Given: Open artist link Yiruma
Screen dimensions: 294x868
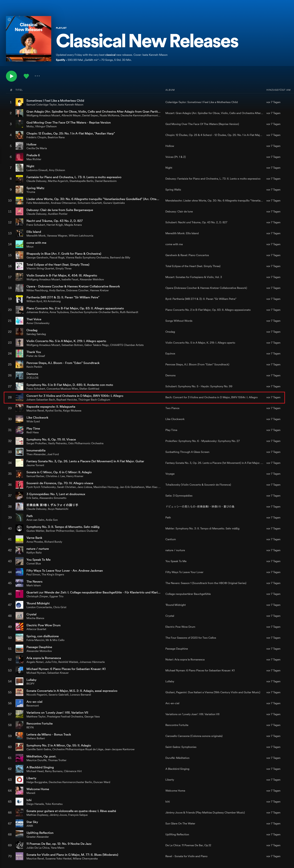Looking at the screenshot, I should coord(31,192).
